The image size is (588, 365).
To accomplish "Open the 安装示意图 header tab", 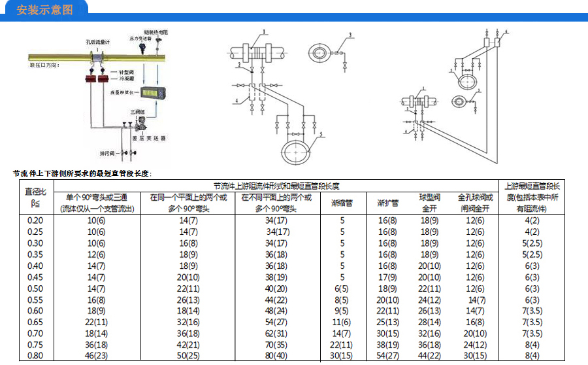I will pyautogui.click(x=44, y=11).
